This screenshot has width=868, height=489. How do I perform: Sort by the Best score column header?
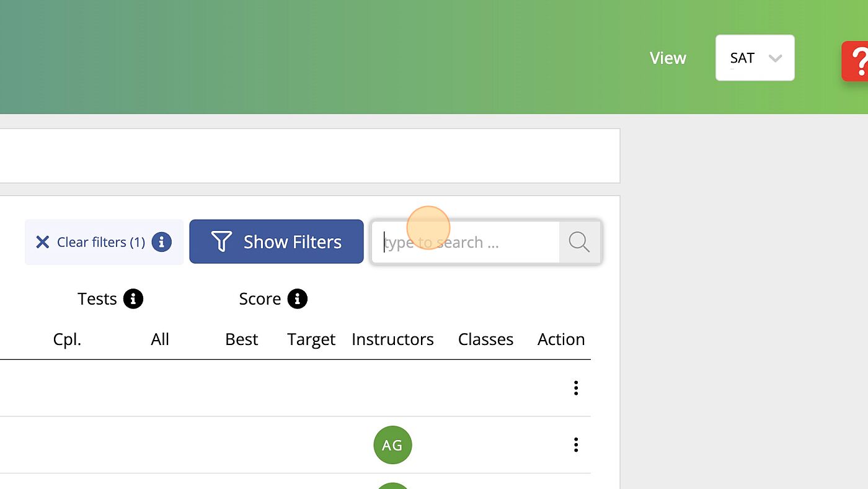click(x=241, y=339)
